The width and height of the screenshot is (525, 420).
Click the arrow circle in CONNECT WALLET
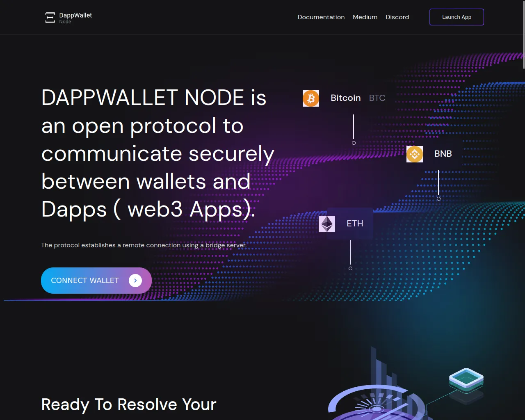[x=135, y=281]
